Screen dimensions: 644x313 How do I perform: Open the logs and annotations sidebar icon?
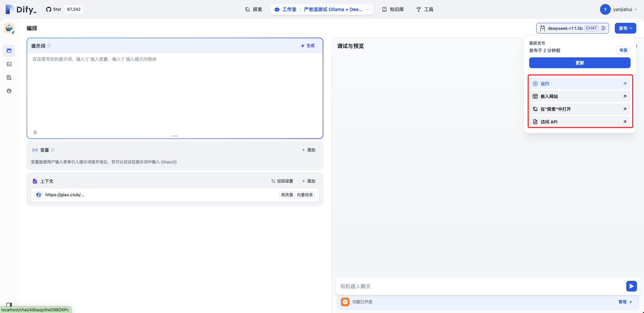[x=9, y=77]
